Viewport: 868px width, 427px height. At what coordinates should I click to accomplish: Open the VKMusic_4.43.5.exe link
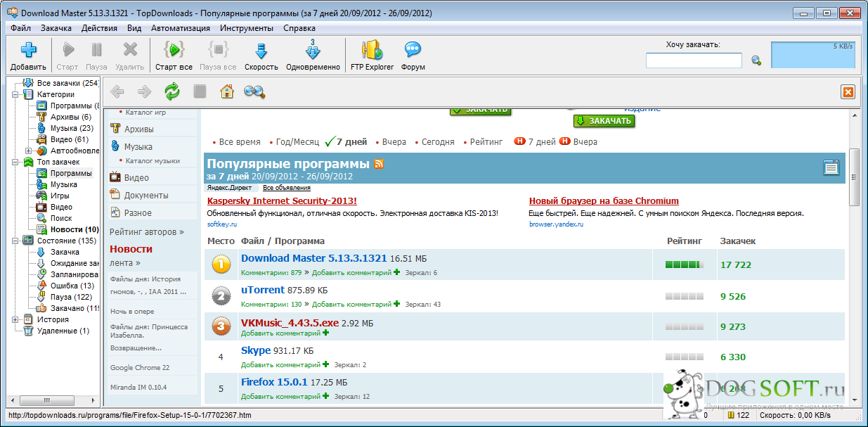click(x=290, y=322)
